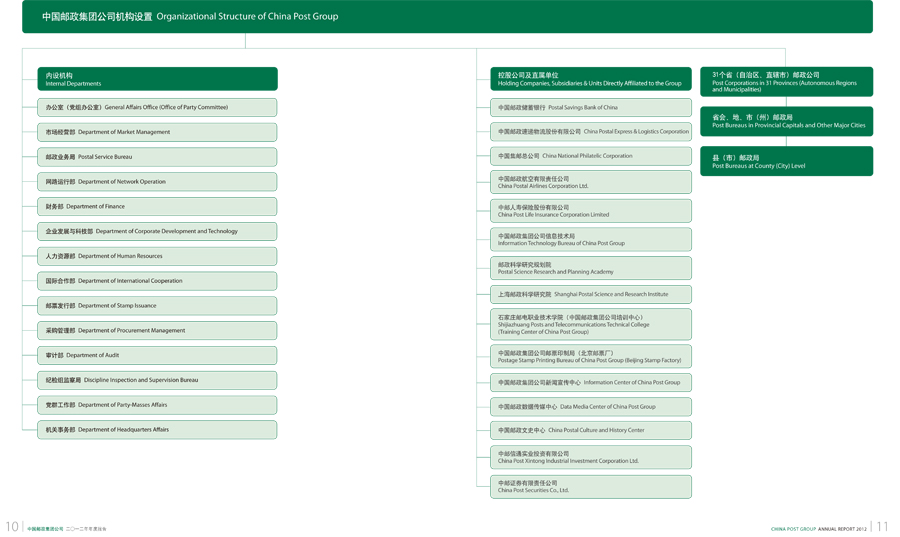The height and width of the screenshot is (537, 900).
Task: Select 'Shijiazhuang Posts and Telecommunications Technical College' box
Action: click(591, 324)
